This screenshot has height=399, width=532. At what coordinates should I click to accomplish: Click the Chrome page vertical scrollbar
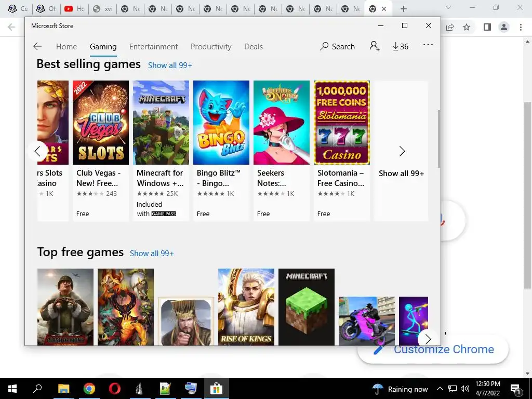[x=528, y=195]
